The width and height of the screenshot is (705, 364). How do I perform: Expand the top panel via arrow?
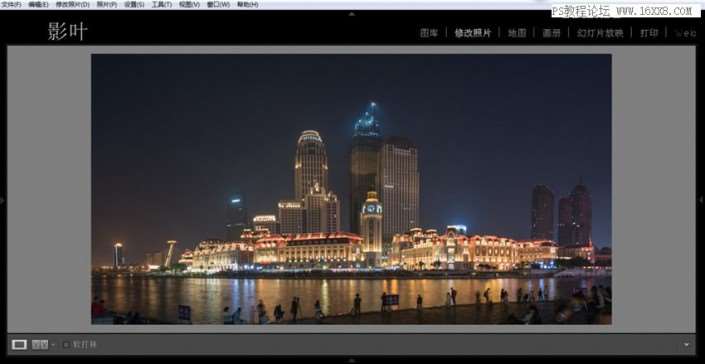pyautogui.click(x=352, y=14)
